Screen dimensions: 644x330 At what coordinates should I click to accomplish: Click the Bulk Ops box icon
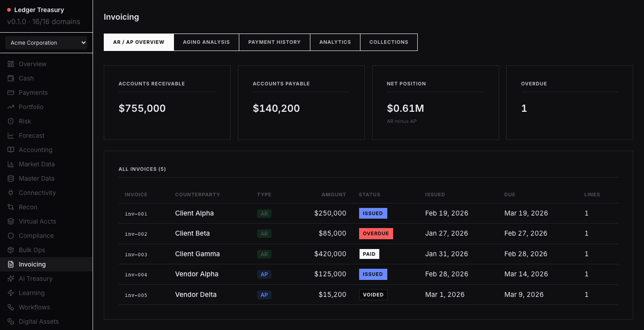(x=11, y=250)
